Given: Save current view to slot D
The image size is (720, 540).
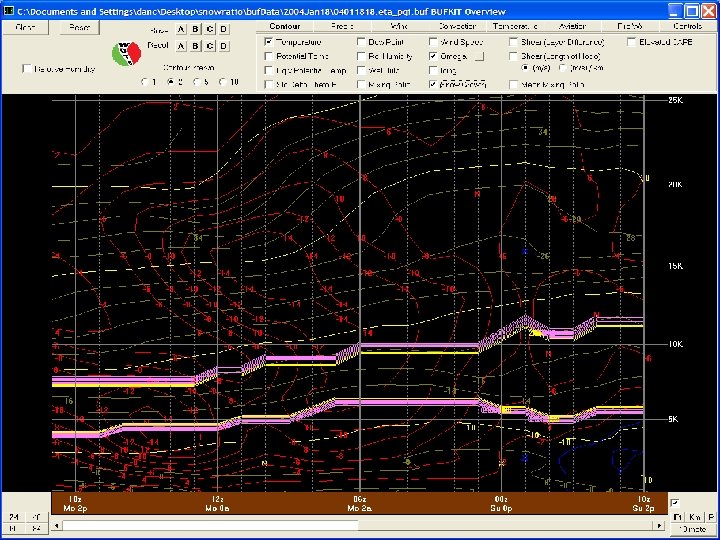Looking at the screenshot, I should pyautogui.click(x=224, y=29).
